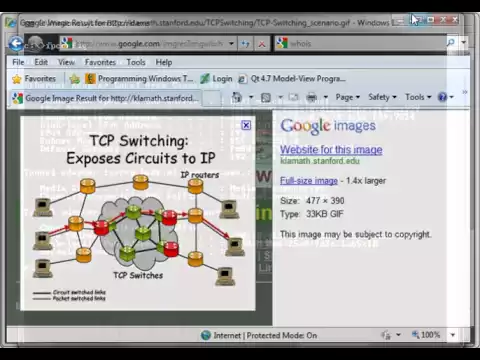Click the privacy icon in status bar
The image size is (480, 360).
click(x=386, y=335)
